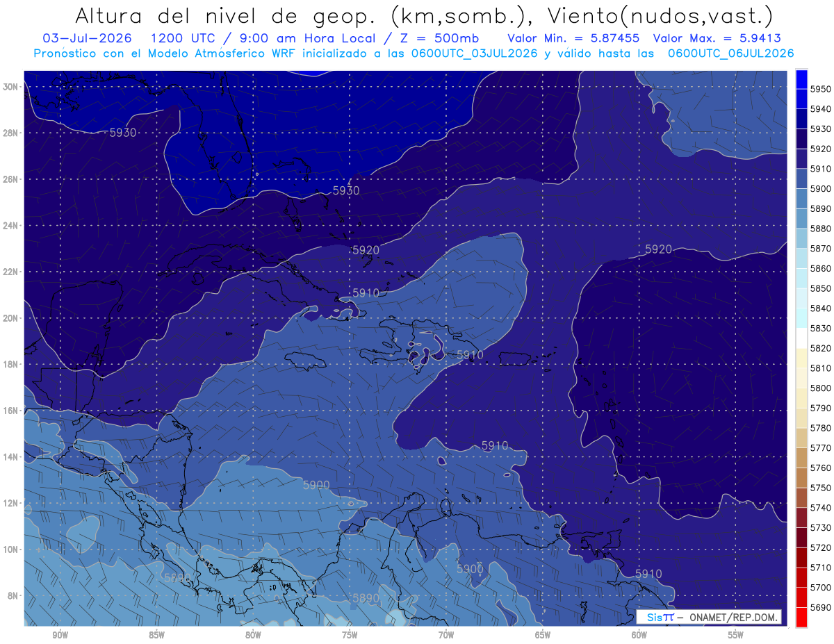
Task: Click the longitude axis label 90W
Action: (60, 635)
